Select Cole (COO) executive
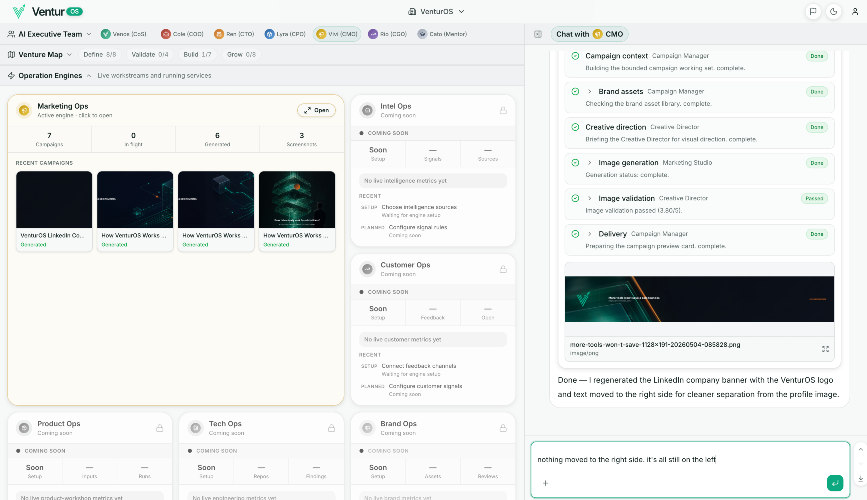 (x=182, y=34)
